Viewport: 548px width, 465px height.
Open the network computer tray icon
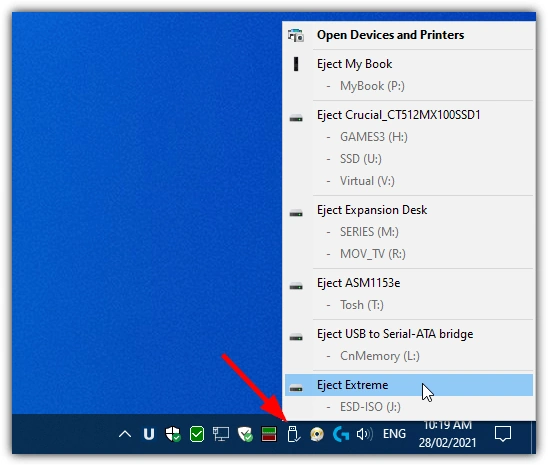[x=221, y=434]
